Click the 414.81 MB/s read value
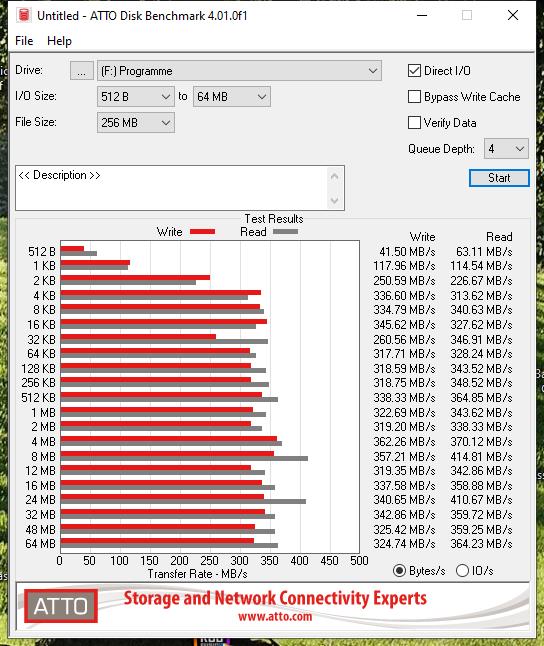The image size is (544, 646). tap(481, 457)
